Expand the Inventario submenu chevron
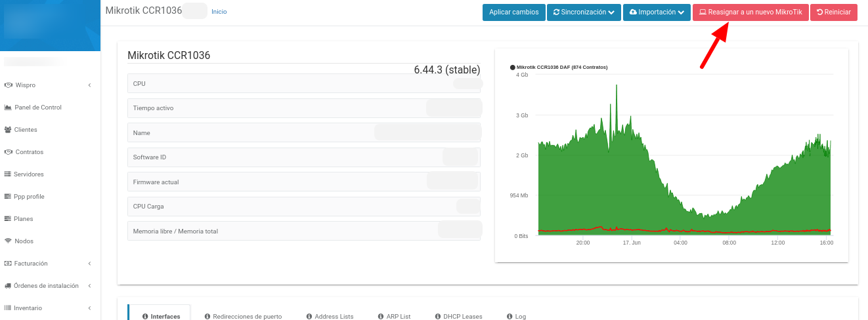Viewport: 868px width, 320px height. pyautogui.click(x=89, y=308)
